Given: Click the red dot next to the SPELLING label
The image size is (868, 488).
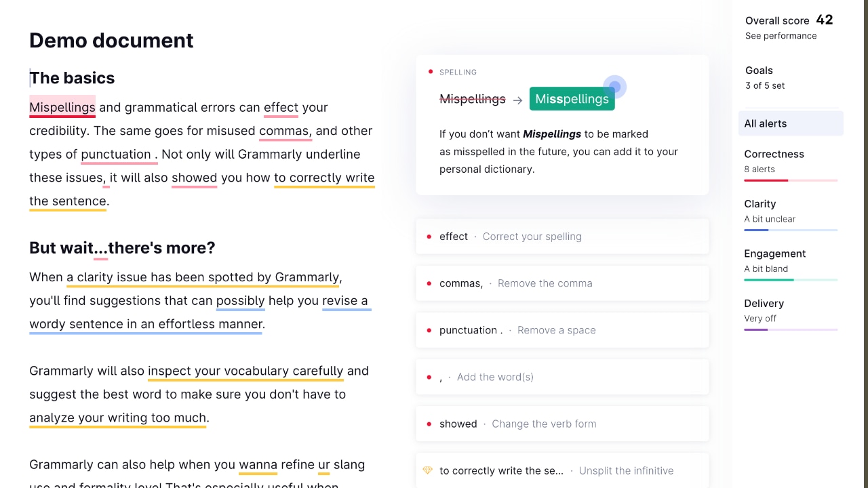Looking at the screenshot, I should coord(430,70).
